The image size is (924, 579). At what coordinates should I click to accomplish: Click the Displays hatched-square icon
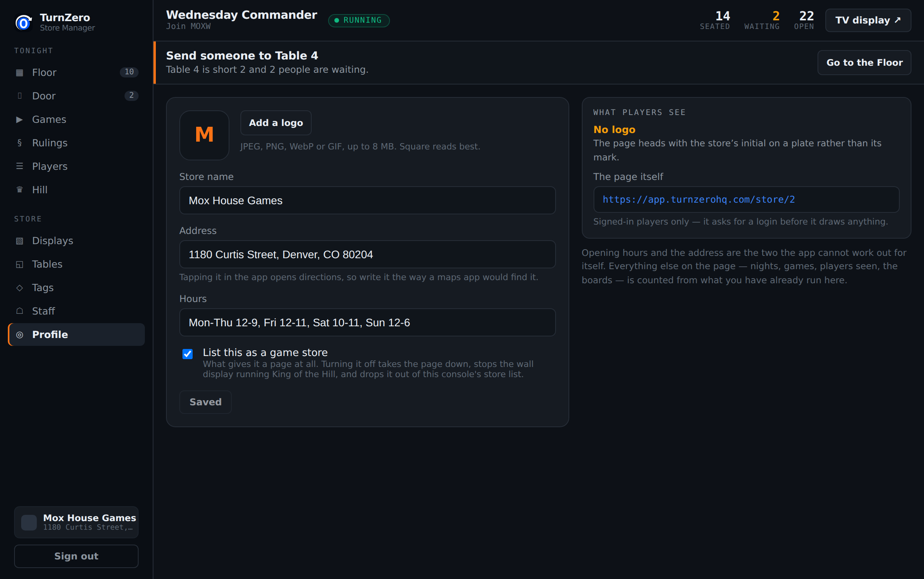[20, 241]
